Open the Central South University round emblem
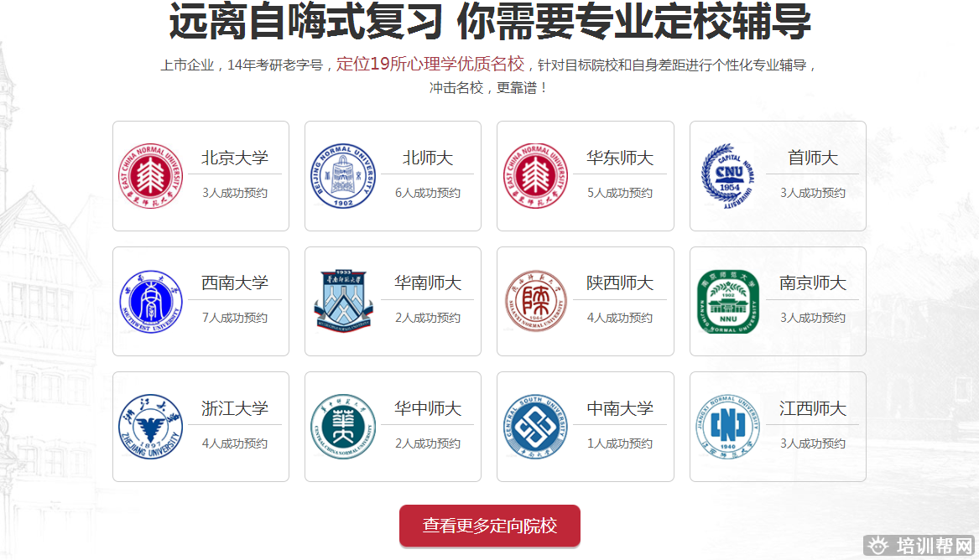The image size is (979, 560). coord(535,427)
